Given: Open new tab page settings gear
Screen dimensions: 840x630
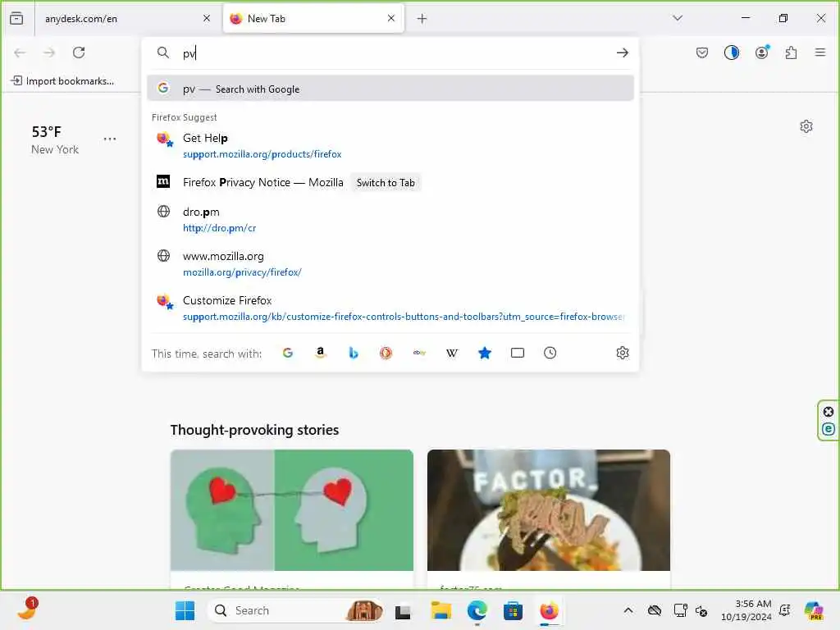Looking at the screenshot, I should point(806,126).
